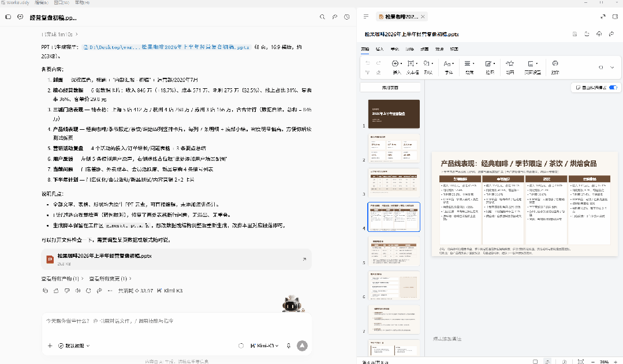623x364 pixels.
Task: Start slideshow playback from status bar
Action: click(x=564, y=362)
